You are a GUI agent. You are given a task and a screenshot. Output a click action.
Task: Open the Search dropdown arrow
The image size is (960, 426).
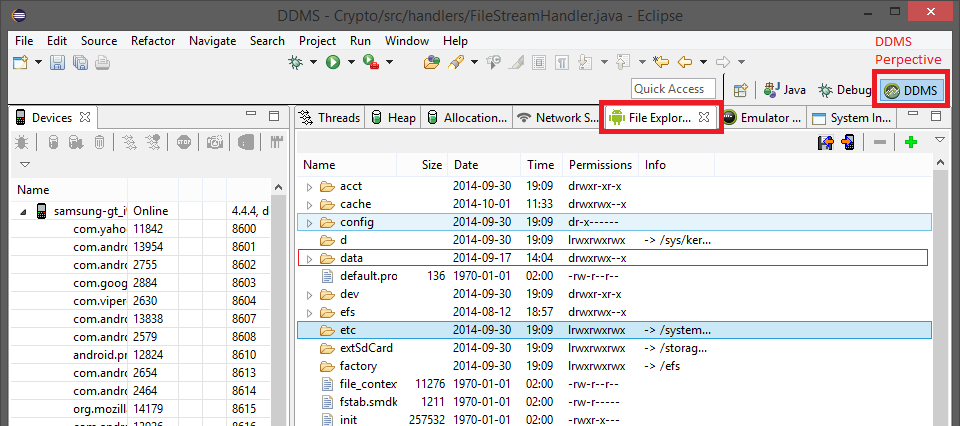(474, 62)
